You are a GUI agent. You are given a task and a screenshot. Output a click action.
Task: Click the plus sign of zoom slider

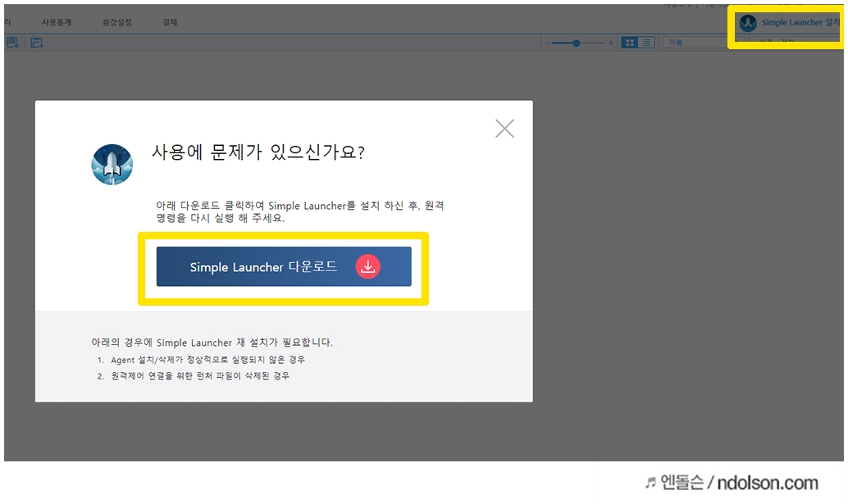(x=611, y=43)
